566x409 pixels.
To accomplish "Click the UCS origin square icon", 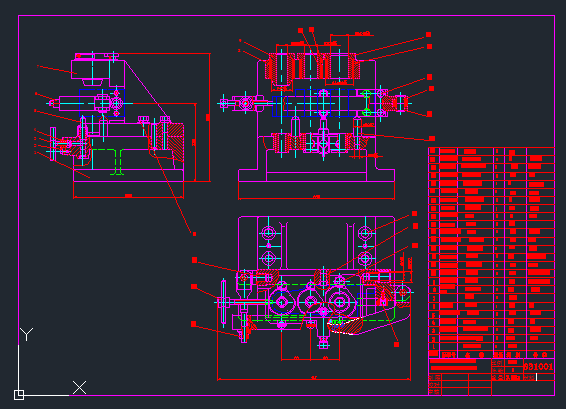I will coord(19,395).
